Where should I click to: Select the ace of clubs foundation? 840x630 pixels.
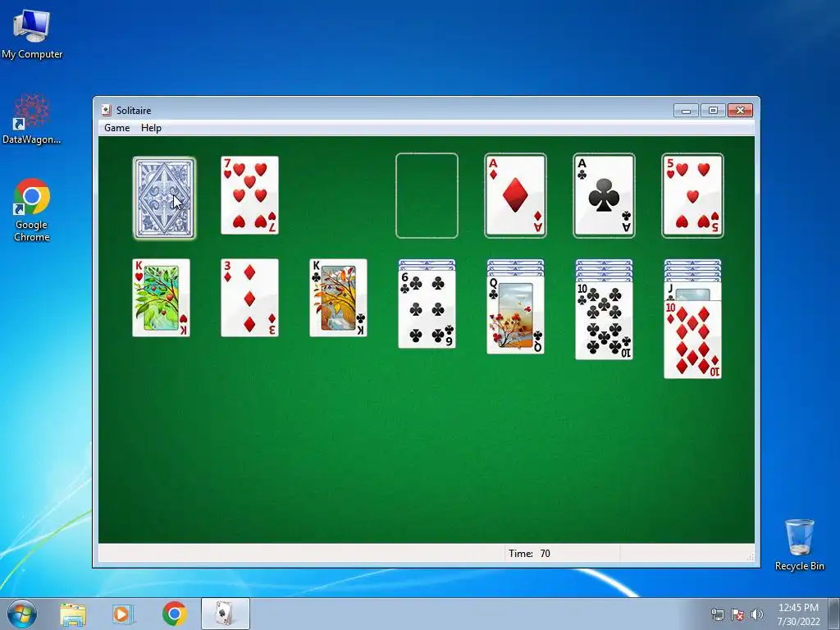pyautogui.click(x=604, y=195)
